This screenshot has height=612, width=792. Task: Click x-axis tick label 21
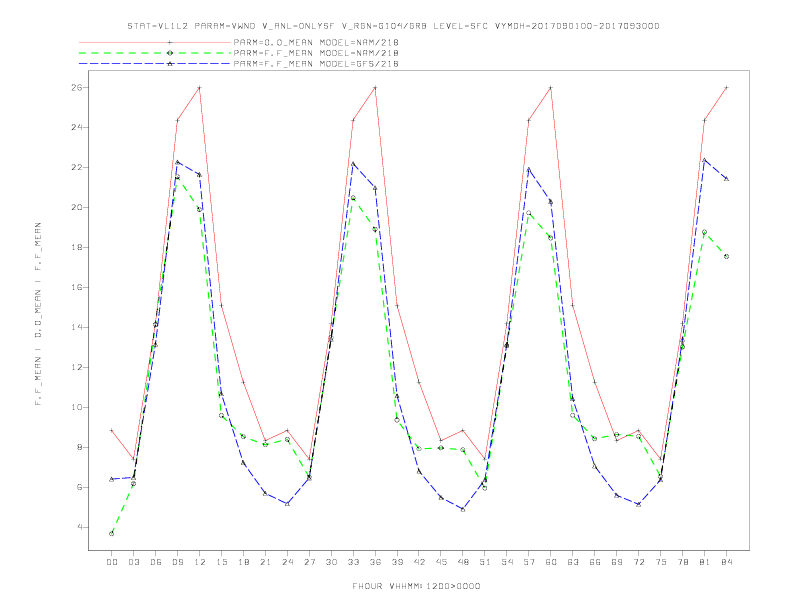click(265, 562)
